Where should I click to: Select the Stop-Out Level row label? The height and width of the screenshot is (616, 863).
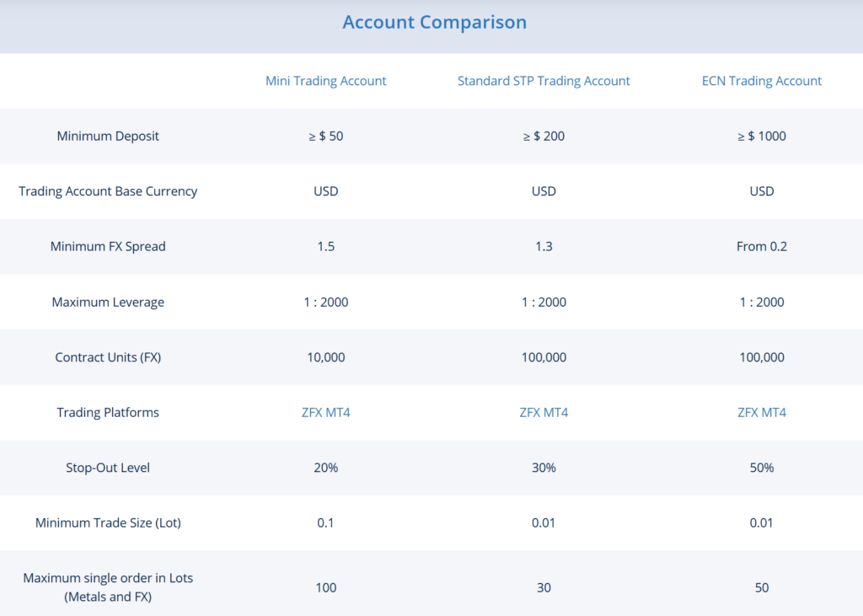108,468
